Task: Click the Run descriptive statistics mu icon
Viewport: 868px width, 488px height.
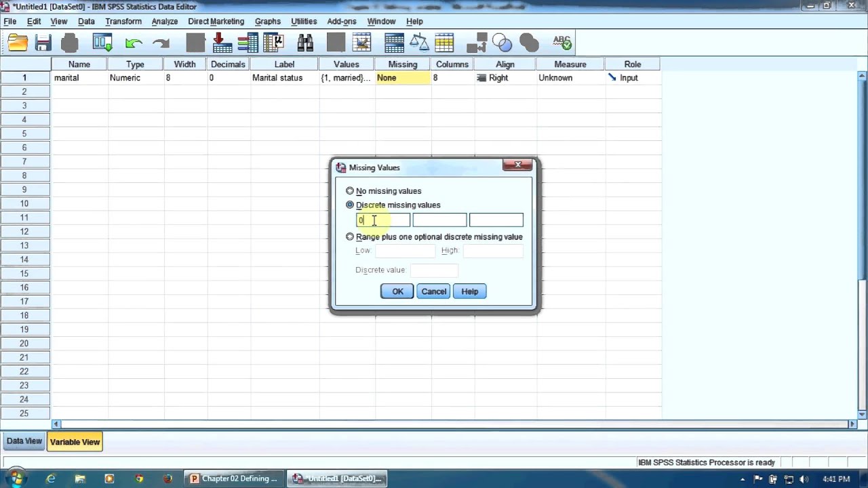Action: click(x=273, y=43)
